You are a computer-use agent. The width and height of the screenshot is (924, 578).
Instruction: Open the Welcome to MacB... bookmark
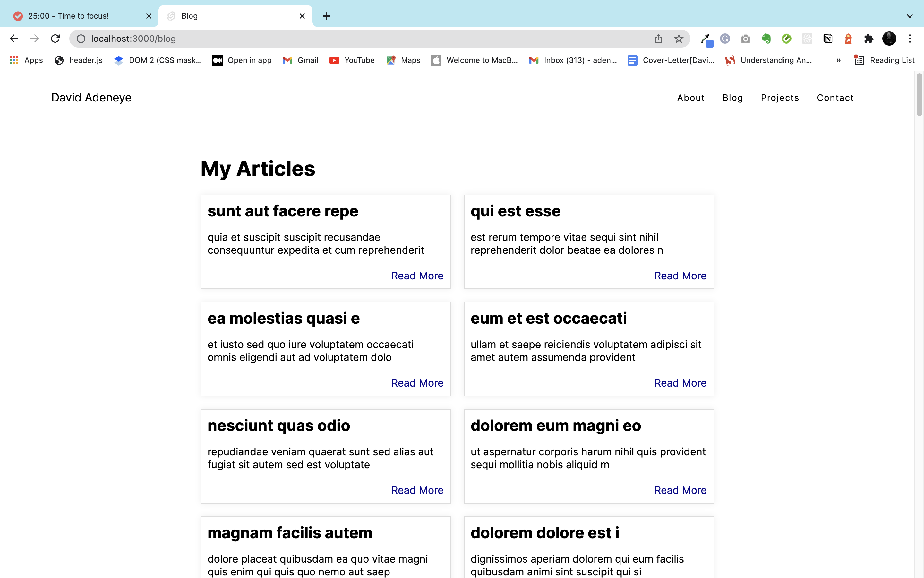point(475,60)
